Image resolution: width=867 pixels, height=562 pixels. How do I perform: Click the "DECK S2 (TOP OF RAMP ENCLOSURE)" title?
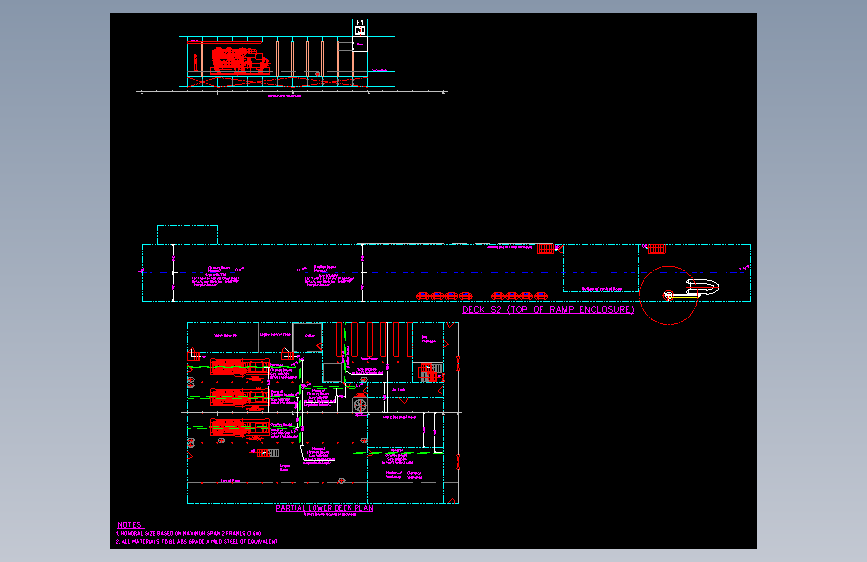pyautogui.click(x=548, y=310)
